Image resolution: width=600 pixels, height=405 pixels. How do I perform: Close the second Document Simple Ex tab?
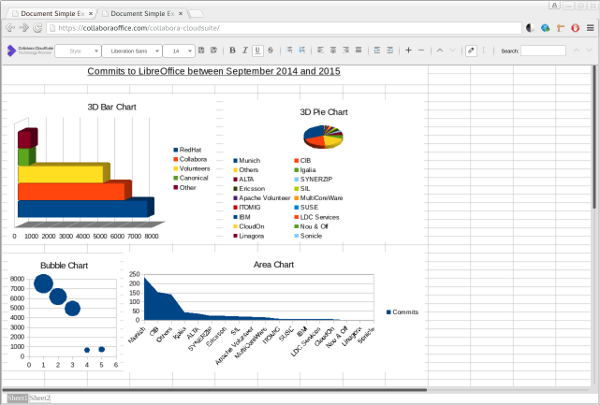tap(181, 13)
